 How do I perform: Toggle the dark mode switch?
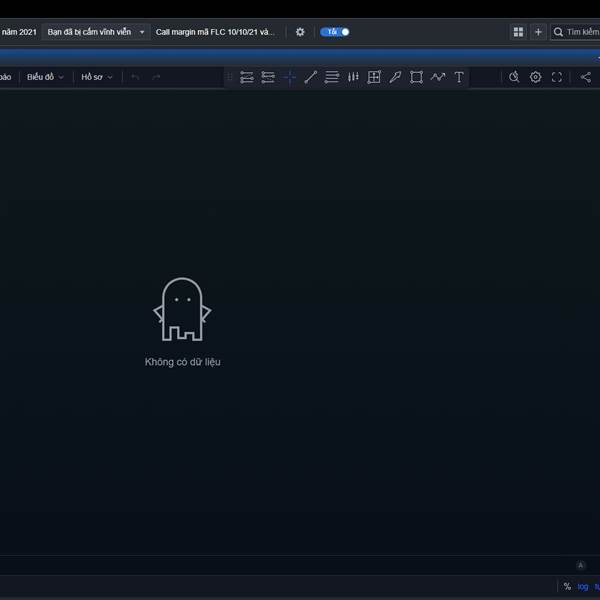pyautogui.click(x=335, y=32)
